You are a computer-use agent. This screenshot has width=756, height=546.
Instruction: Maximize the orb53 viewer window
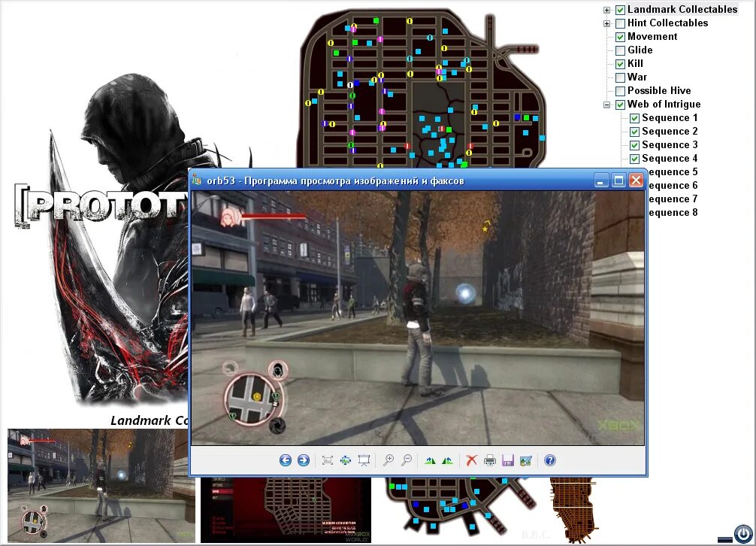[x=618, y=180]
